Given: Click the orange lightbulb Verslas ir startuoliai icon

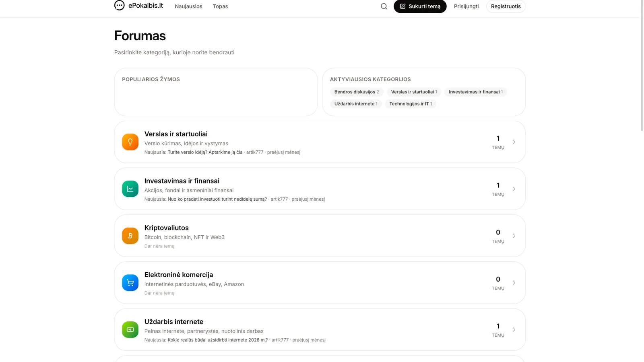Looking at the screenshot, I should coord(130,142).
